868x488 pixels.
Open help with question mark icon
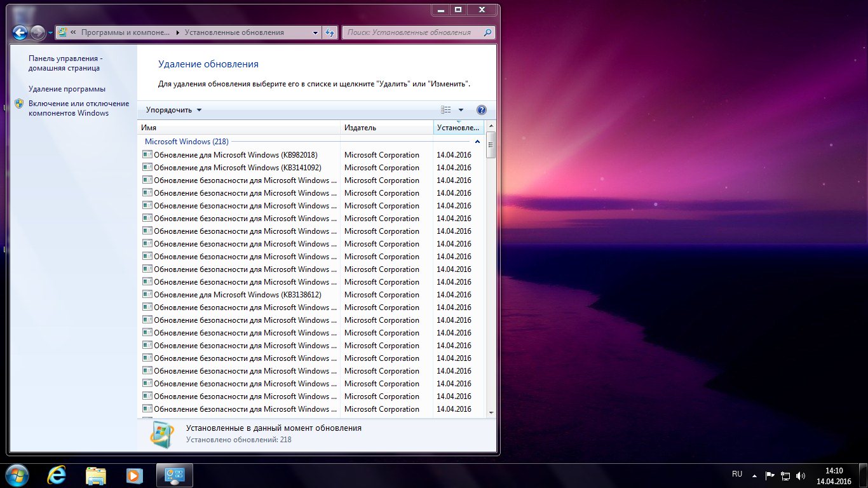481,110
